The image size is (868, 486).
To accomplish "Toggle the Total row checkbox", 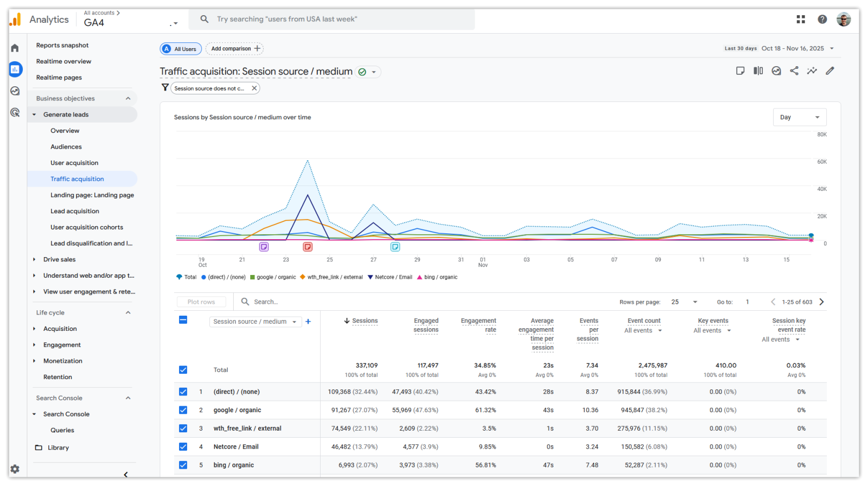I will tap(183, 370).
